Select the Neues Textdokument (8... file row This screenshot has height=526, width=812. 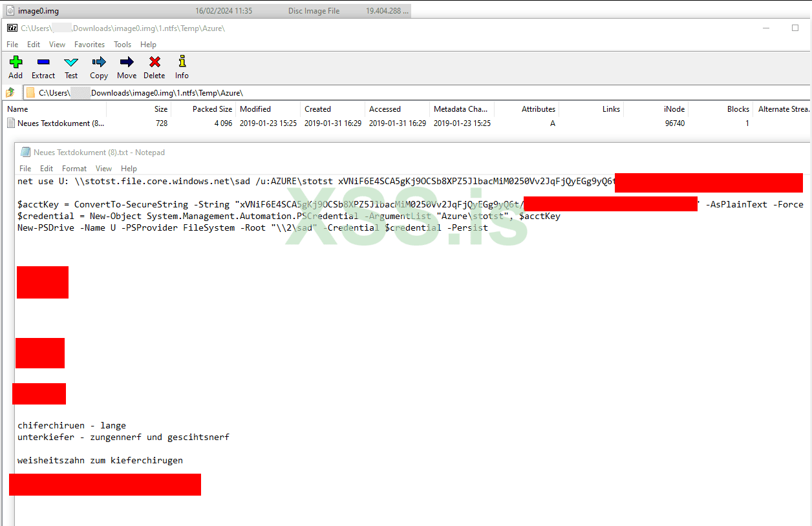click(407, 123)
